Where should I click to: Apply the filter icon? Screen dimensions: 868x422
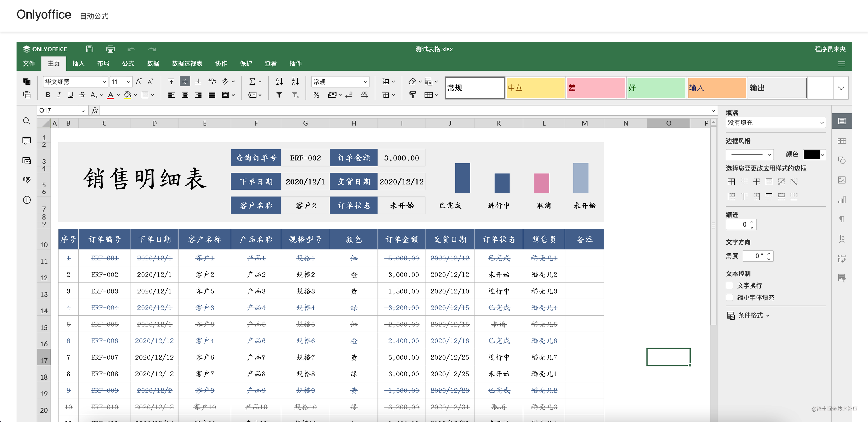point(279,95)
